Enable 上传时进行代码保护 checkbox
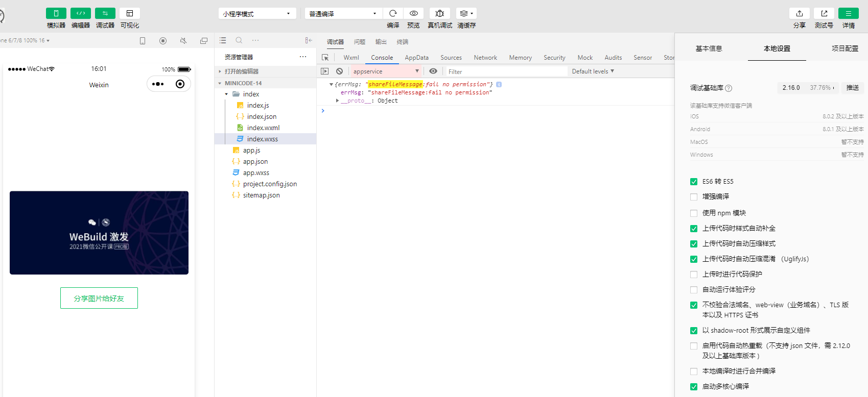The width and height of the screenshot is (868, 397). pos(694,275)
